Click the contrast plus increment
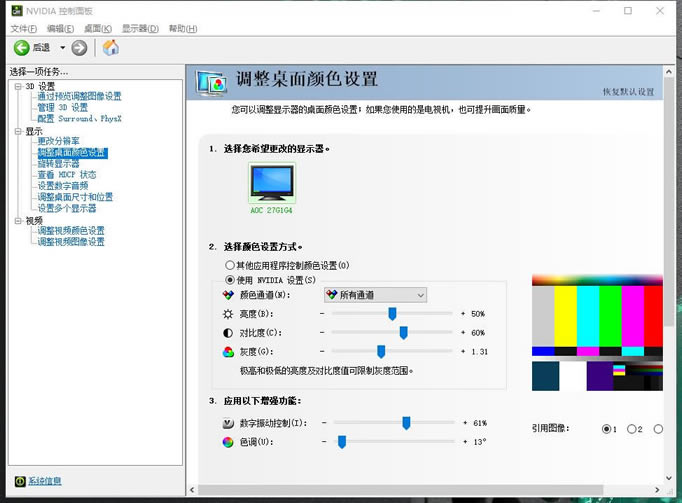The image size is (682, 503). pyautogui.click(x=463, y=333)
